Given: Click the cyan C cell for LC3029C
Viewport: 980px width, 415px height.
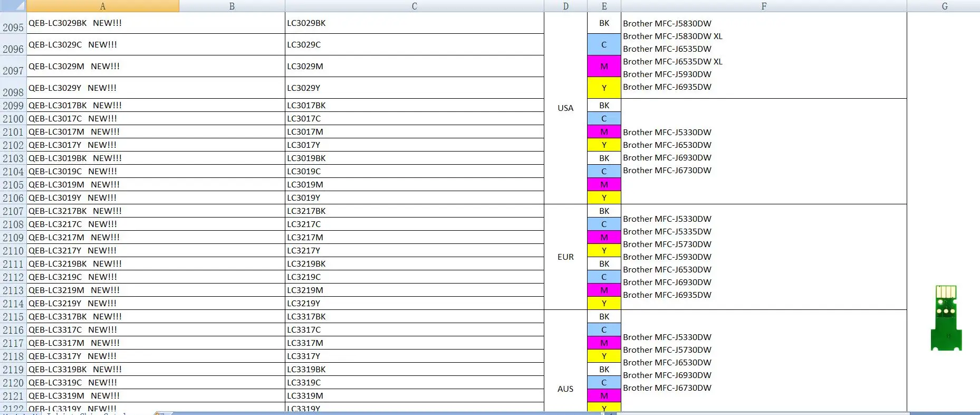Looking at the screenshot, I should click(604, 45).
